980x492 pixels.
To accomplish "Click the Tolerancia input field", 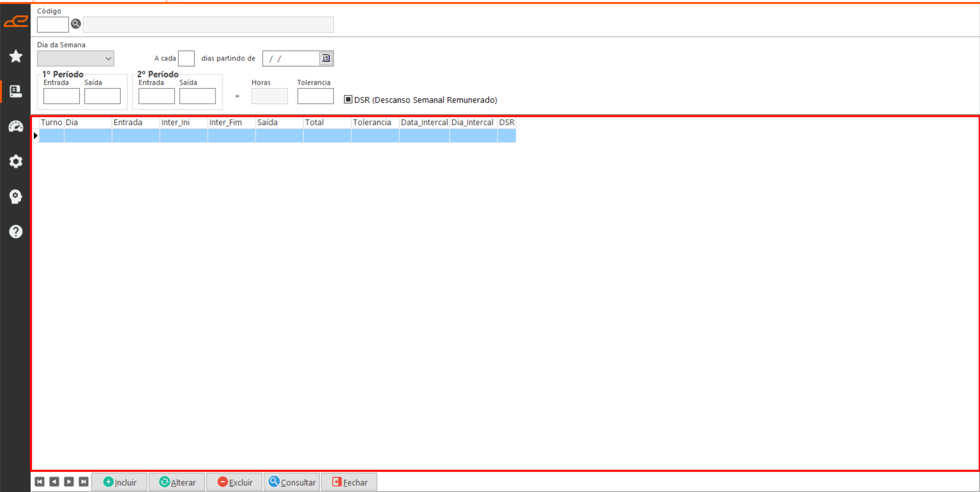I will pos(315,96).
